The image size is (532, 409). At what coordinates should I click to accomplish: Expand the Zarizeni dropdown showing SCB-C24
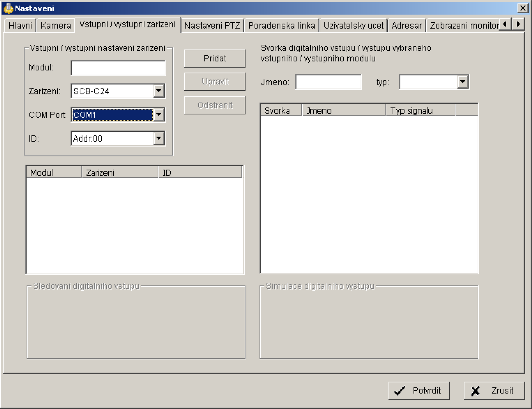[159, 91]
